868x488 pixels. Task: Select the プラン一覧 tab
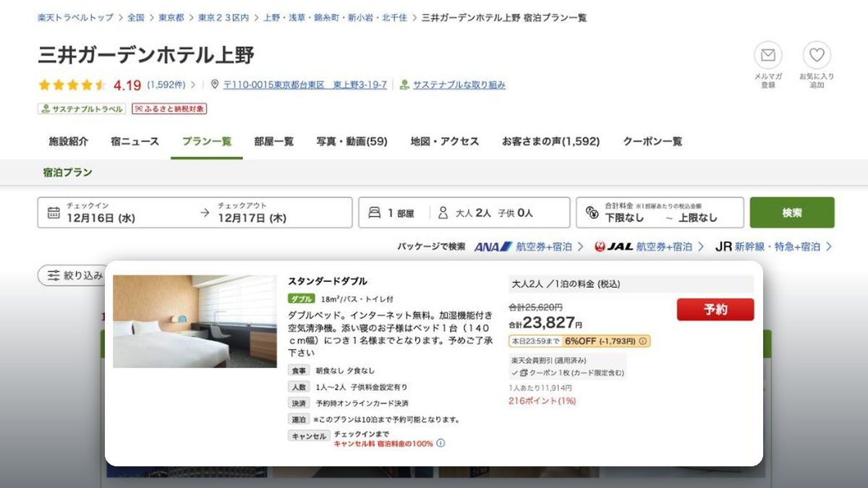pos(207,142)
